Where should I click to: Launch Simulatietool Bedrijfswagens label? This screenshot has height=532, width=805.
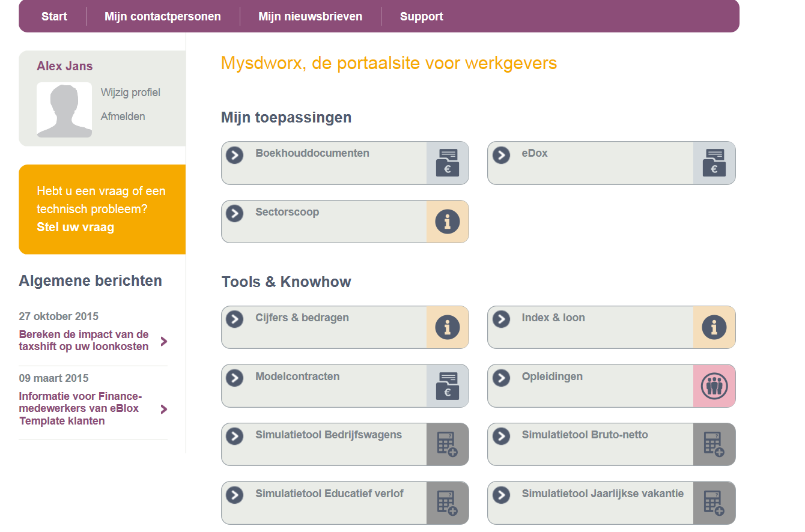329,435
